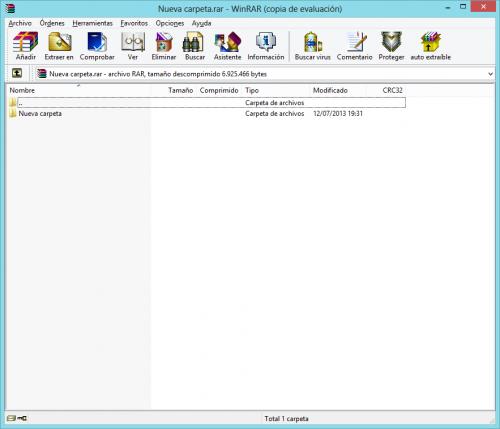Click the WinRAR title bar icon
Image resolution: width=500 pixels, height=429 pixels.
[10, 8]
